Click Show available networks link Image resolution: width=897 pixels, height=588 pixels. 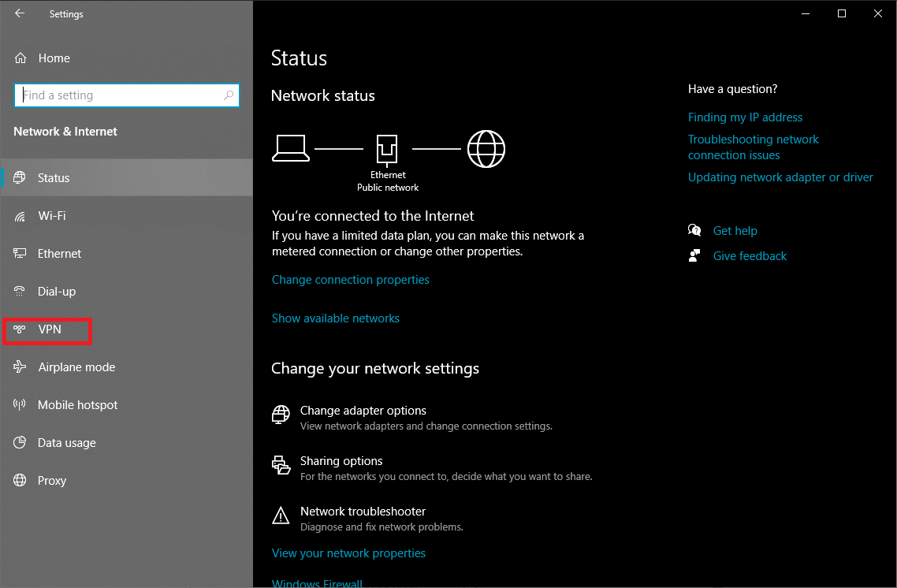[x=335, y=318]
